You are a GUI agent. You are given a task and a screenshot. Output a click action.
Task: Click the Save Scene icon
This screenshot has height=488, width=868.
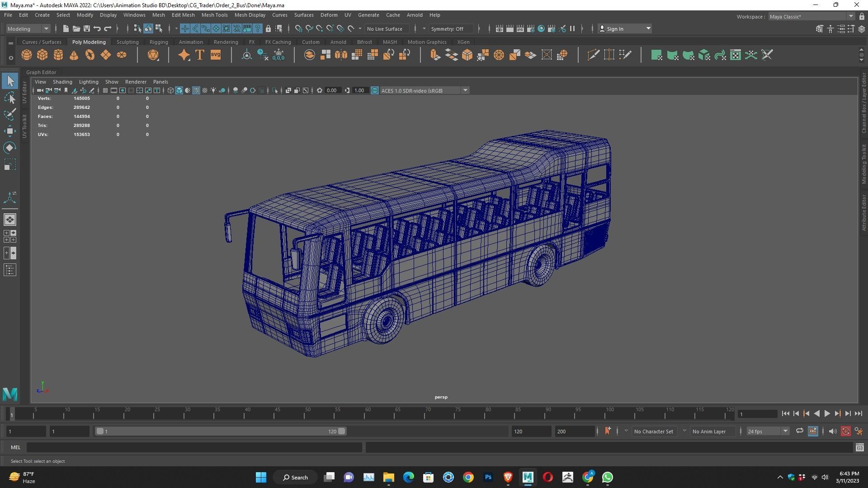click(86, 28)
